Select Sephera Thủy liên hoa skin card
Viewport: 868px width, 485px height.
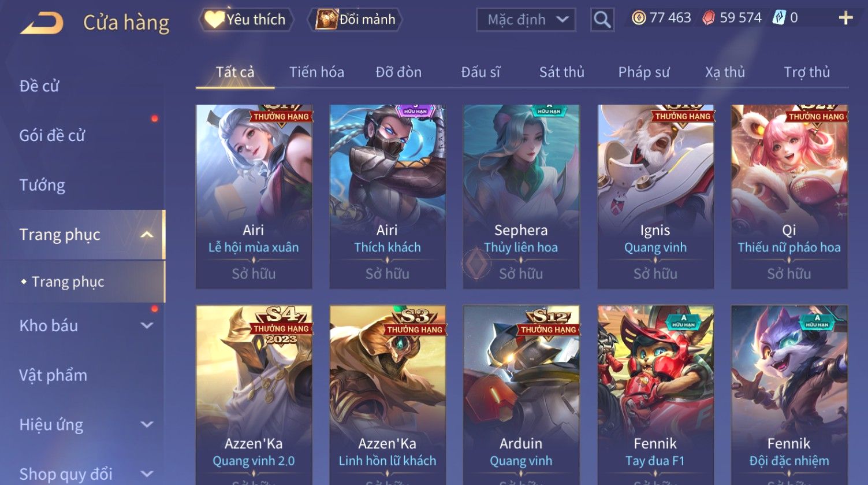521,197
